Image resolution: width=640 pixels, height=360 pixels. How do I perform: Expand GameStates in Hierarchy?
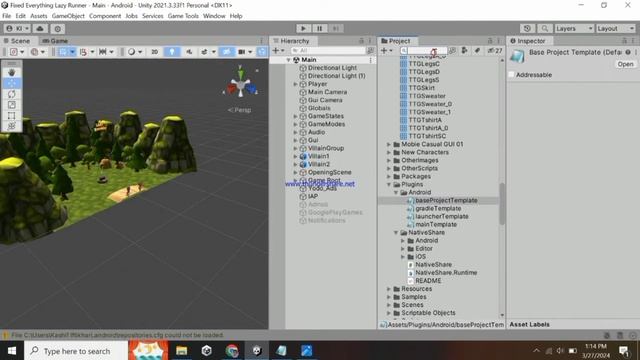[296, 116]
